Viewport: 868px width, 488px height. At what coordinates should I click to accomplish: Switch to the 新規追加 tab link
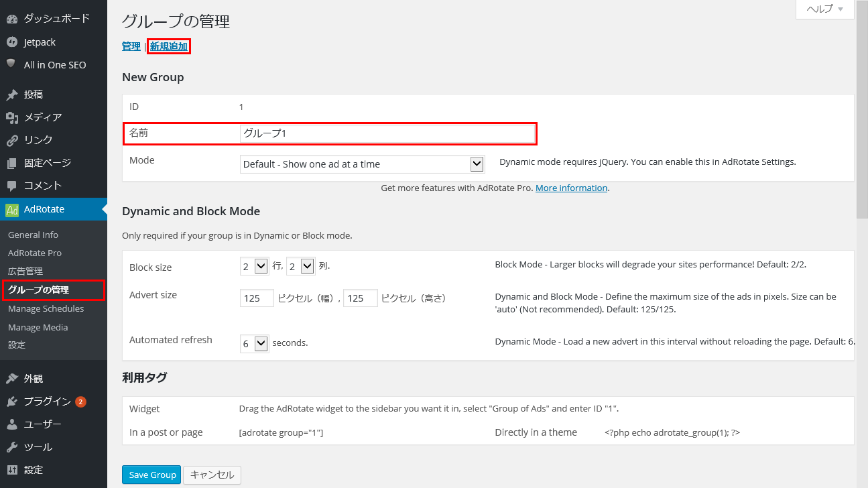(169, 46)
